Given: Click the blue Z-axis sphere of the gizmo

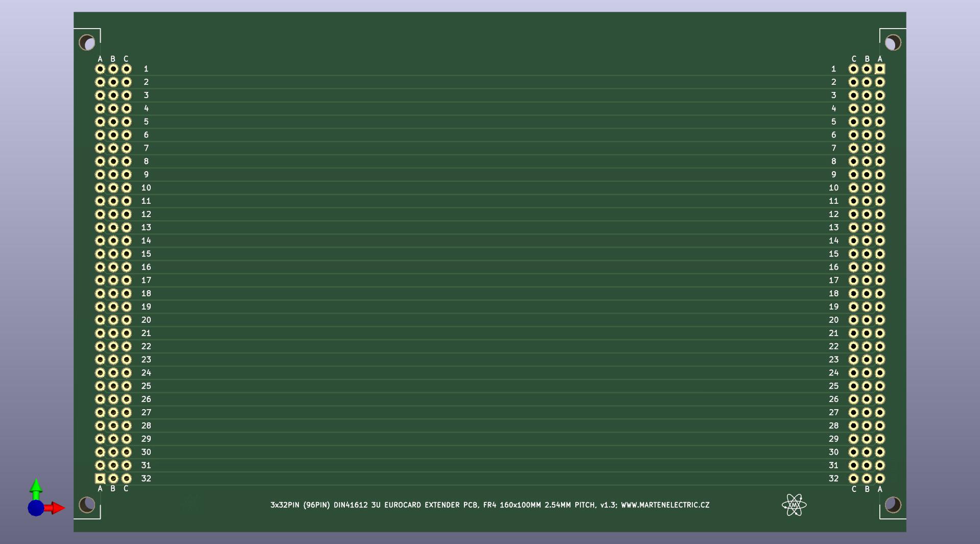Looking at the screenshot, I should click(36, 508).
